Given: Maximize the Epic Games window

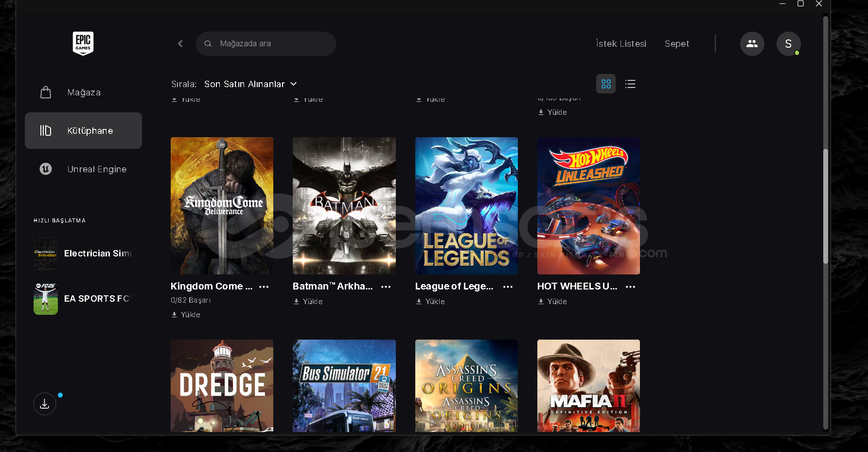Looking at the screenshot, I should 800,4.
